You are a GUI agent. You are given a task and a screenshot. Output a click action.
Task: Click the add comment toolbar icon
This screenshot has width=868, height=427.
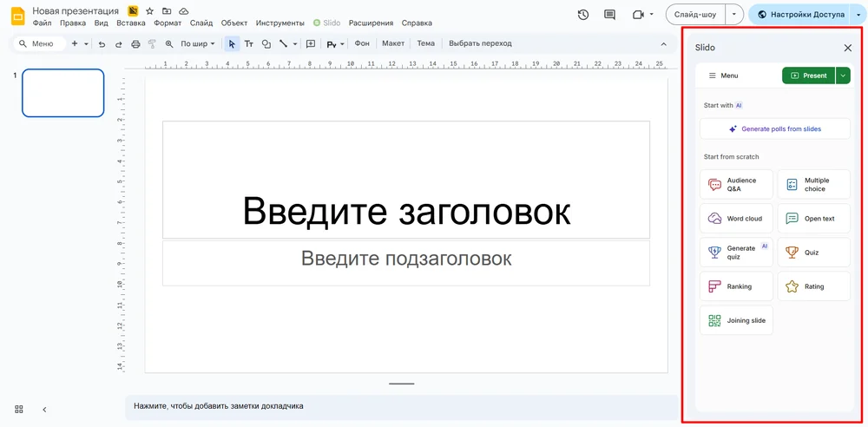311,43
